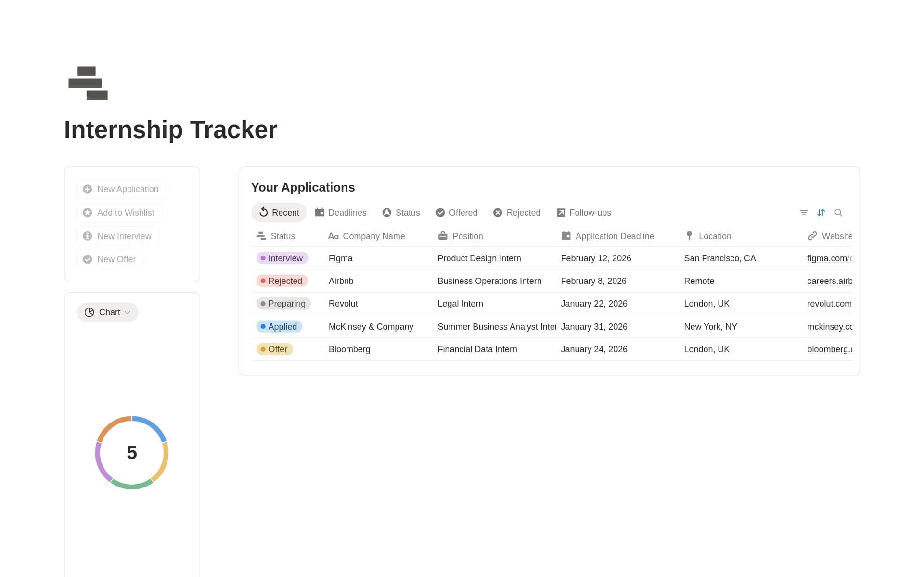Click the Preparing status tag for Revolut

(x=283, y=304)
